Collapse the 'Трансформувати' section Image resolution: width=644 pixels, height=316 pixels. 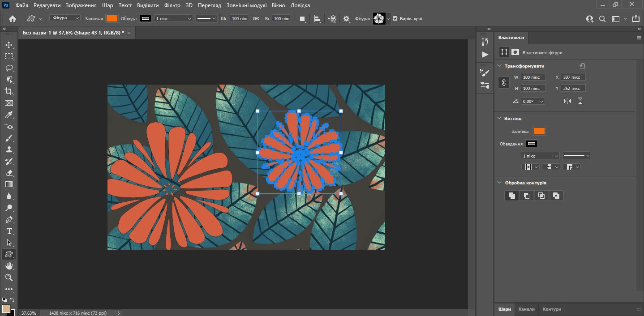(500, 66)
